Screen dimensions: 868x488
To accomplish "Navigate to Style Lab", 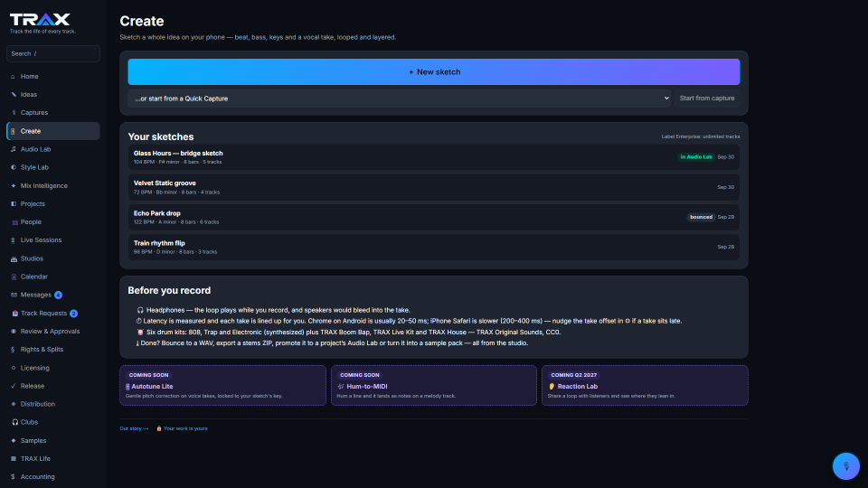I will pos(53,167).
